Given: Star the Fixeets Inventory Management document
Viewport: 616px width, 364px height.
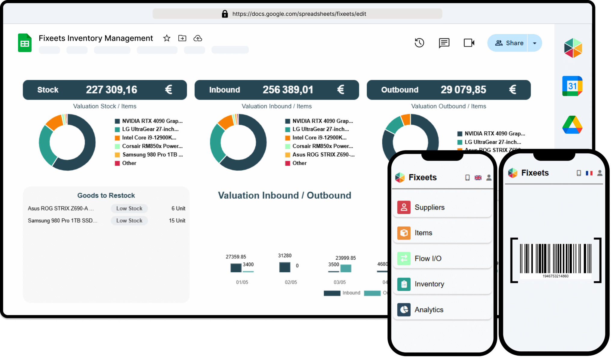Looking at the screenshot, I should [x=167, y=38].
